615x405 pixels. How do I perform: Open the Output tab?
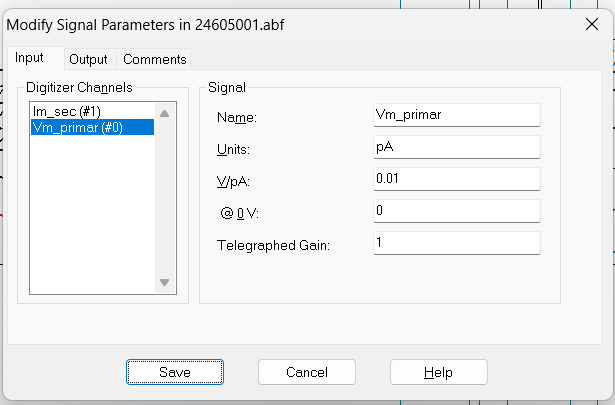[89, 59]
